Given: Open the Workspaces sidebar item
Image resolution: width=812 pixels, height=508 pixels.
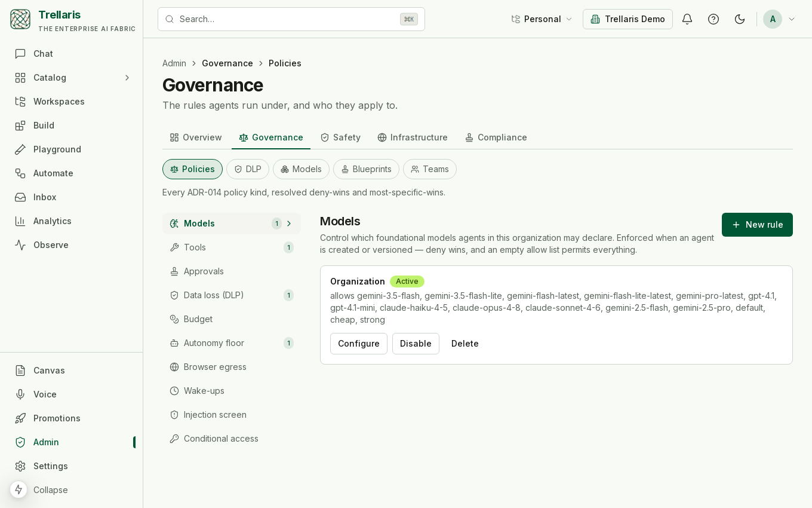Looking at the screenshot, I should click(72, 102).
